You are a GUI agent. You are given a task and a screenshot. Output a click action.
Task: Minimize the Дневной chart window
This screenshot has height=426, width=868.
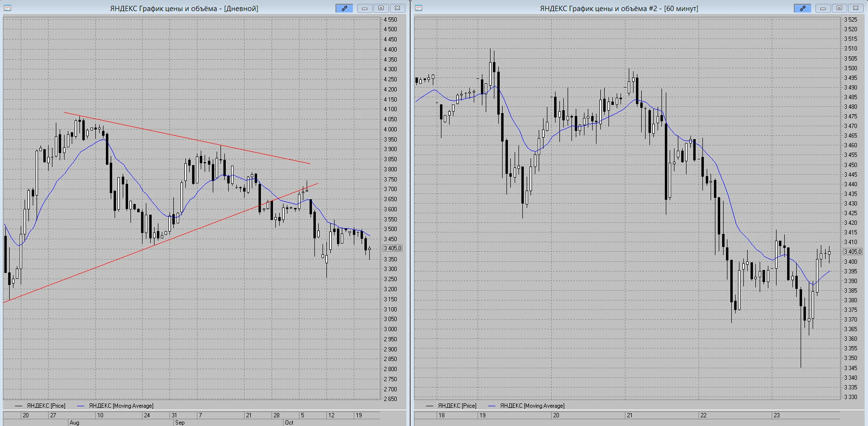point(365,8)
